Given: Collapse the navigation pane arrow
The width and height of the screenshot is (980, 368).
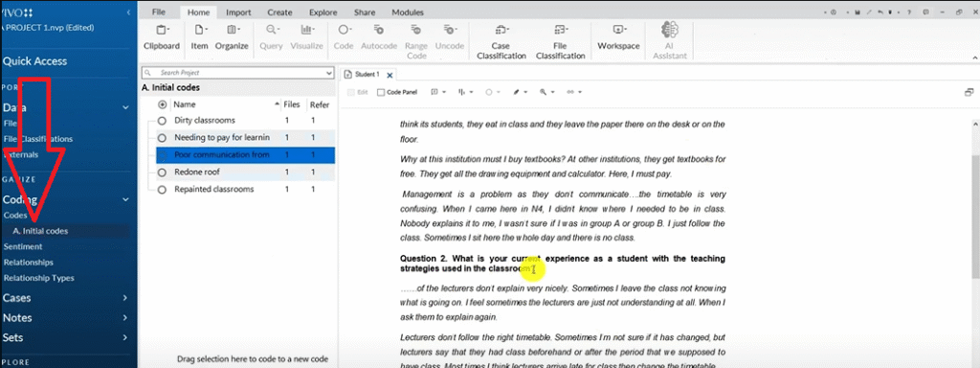Looking at the screenshot, I should [128, 12].
